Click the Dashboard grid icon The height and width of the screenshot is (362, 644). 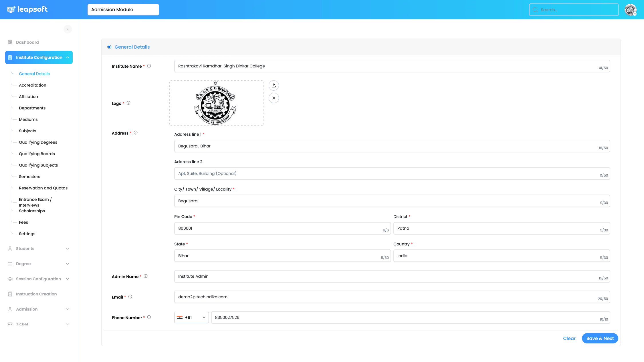(10, 42)
